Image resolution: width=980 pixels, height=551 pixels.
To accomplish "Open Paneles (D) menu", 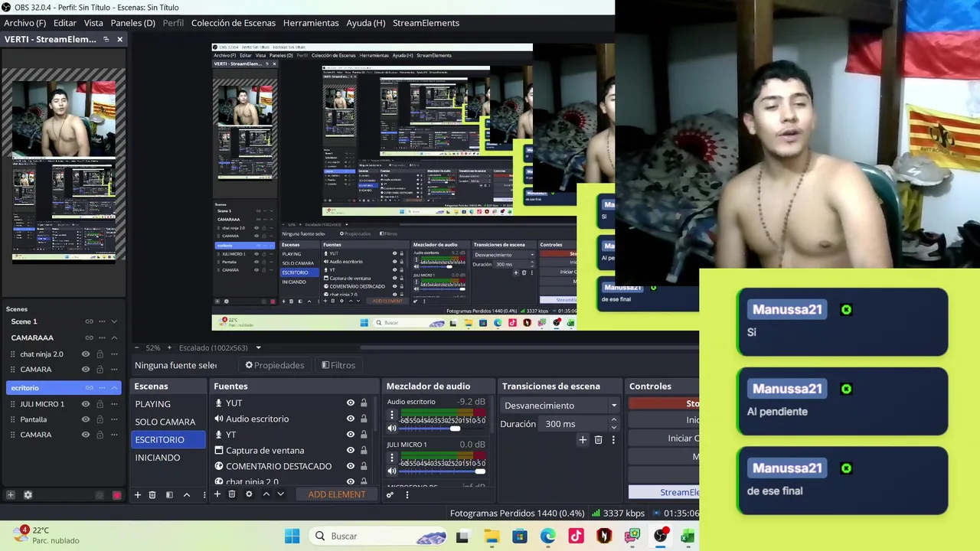I will click(132, 23).
